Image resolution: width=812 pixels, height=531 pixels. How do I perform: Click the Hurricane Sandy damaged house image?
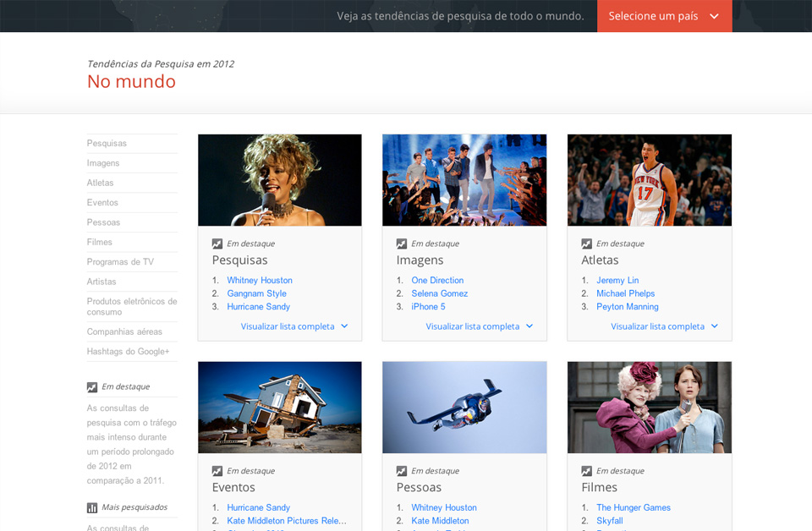[x=280, y=408]
